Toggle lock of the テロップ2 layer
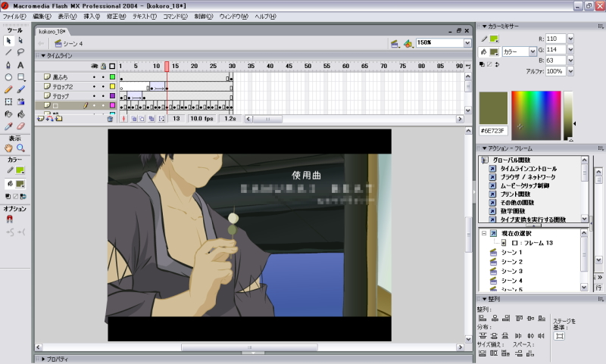The image size is (606, 364). (103, 86)
